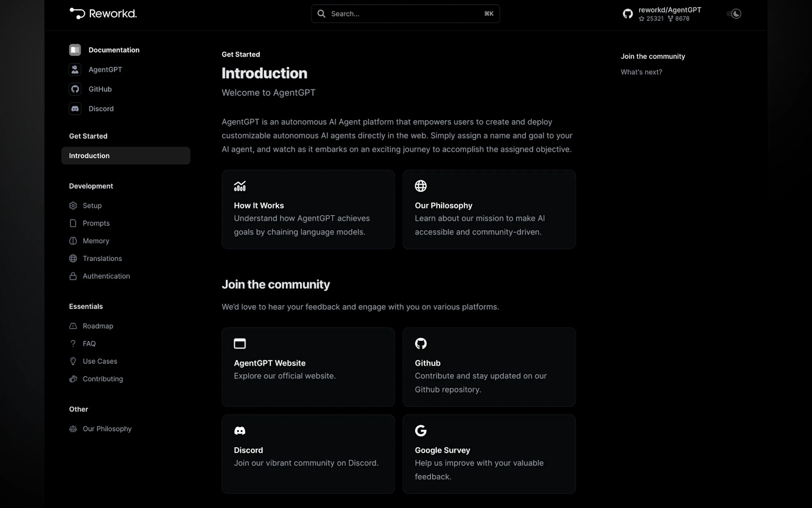Click the Google Survey card

coord(489,454)
